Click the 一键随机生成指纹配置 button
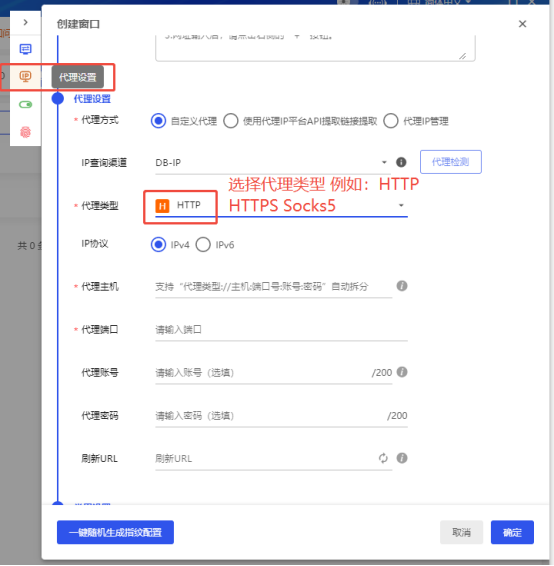Screen dimensions: 554x566 [115, 532]
